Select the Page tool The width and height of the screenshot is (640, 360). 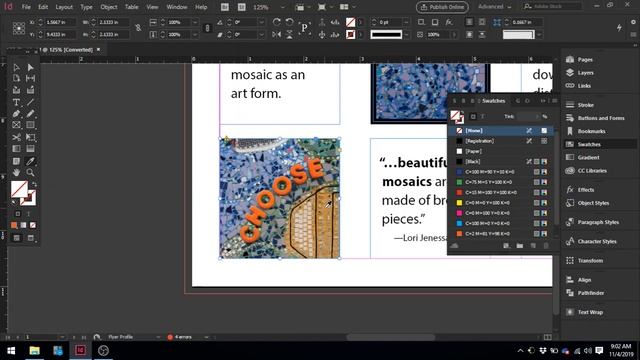point(16,78)
